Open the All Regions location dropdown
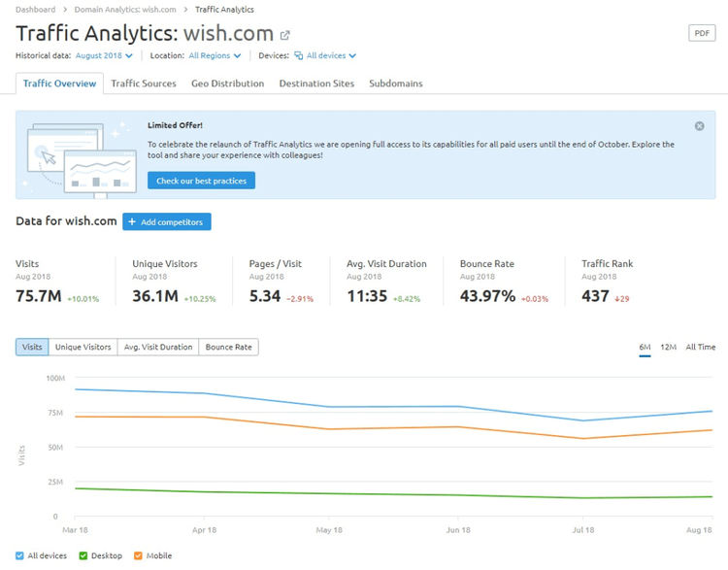 [215, 55]
